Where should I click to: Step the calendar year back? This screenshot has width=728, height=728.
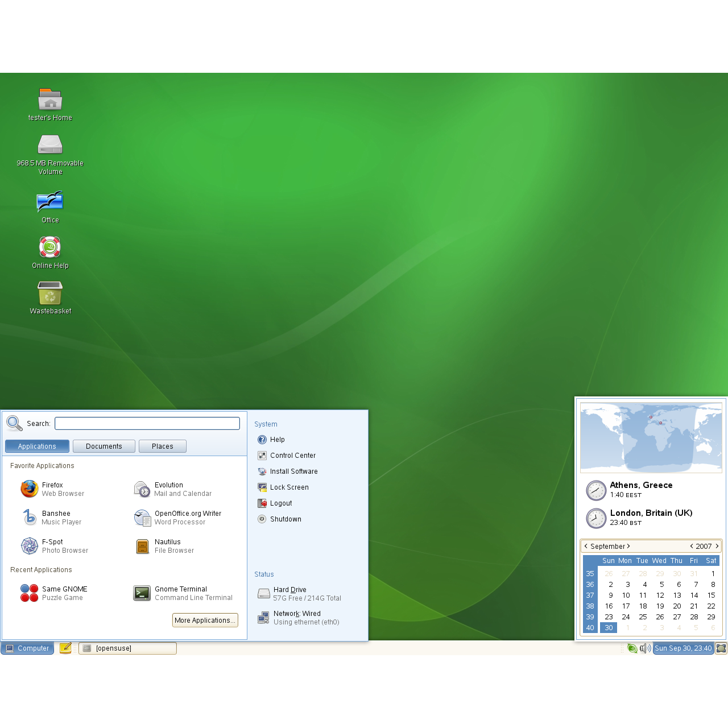tap(692, 546)
